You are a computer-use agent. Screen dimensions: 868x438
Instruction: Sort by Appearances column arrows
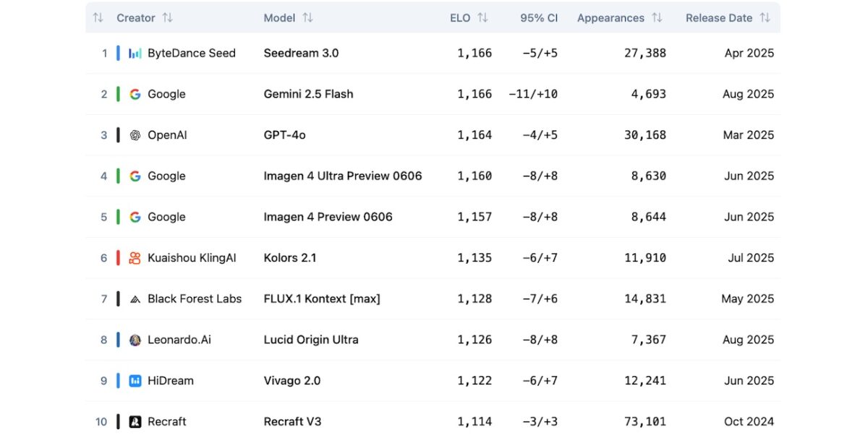click(657, 17)
